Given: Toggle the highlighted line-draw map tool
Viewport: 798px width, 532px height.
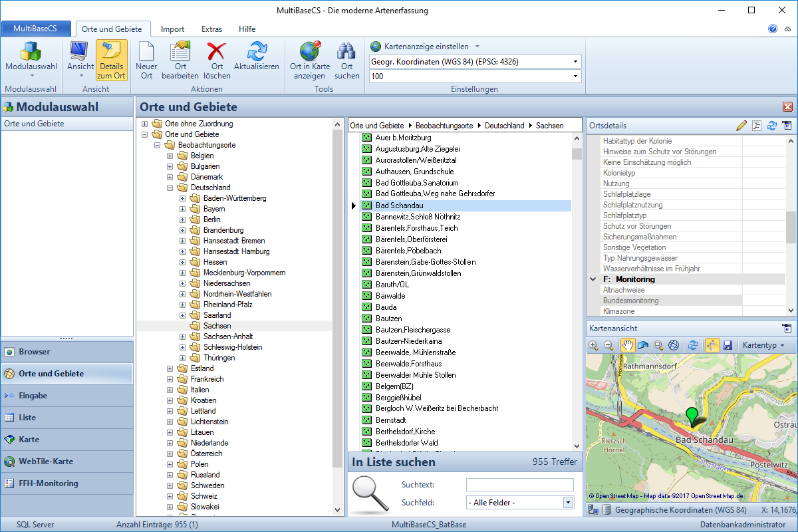Looking at the screenshot, I should (712, 345).
